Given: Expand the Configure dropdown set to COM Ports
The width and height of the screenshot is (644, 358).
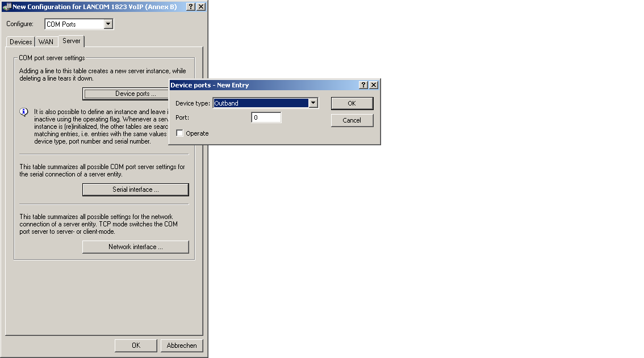Looking at the screenshot, I should tap(108, 24).
